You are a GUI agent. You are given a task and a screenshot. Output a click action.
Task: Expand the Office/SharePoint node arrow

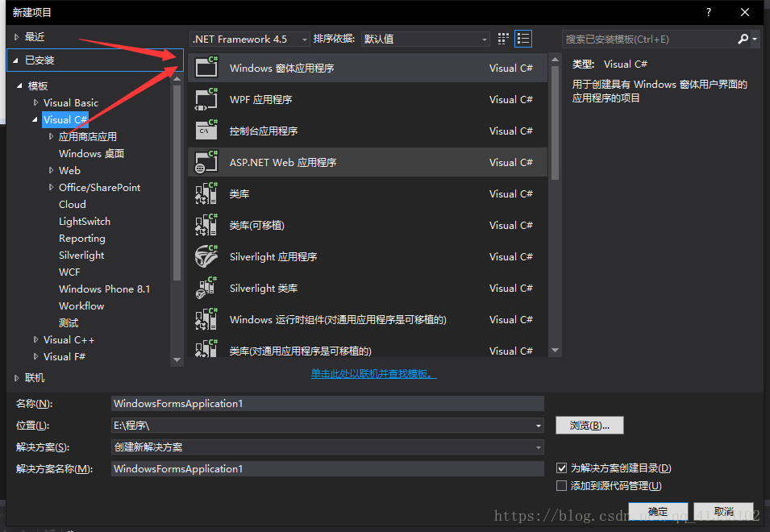[x=51, y=187]
